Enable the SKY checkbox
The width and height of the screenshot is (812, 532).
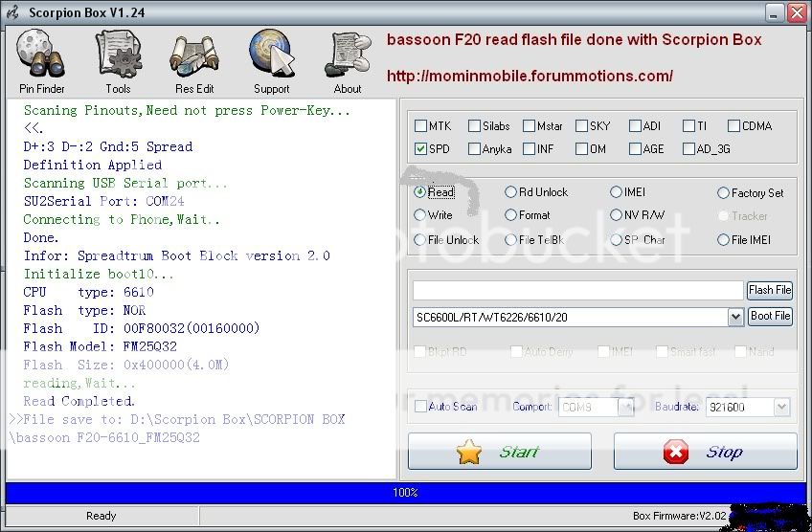click(x=581, y=125)
